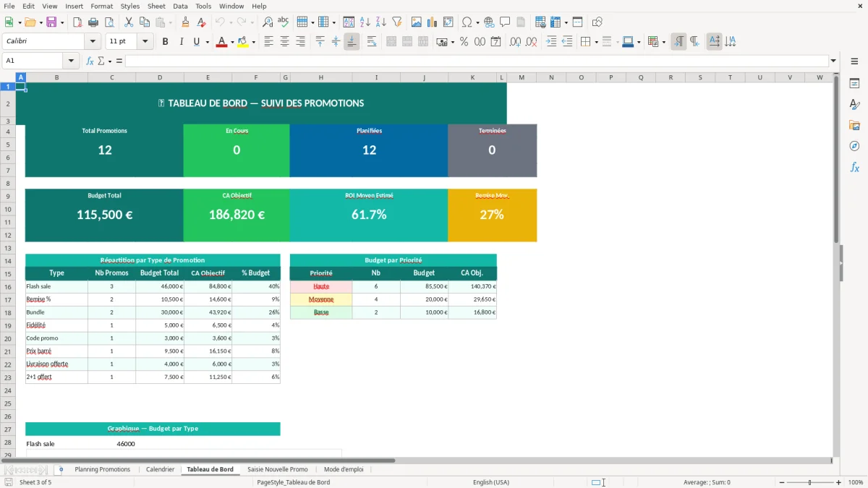Image resolution: width=868 pixels, height=488 pixels.
Task: Open the Format menu
Action: coord(102,6)
